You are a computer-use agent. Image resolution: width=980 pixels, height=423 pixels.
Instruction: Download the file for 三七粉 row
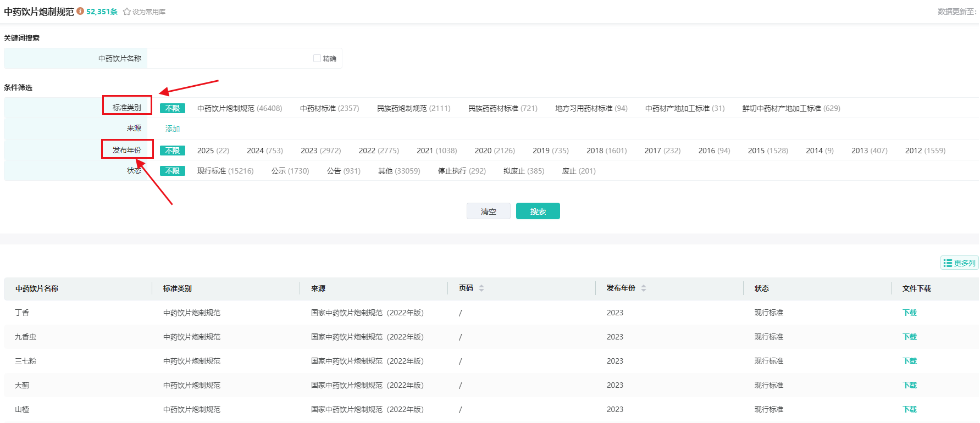click(910, 361)
